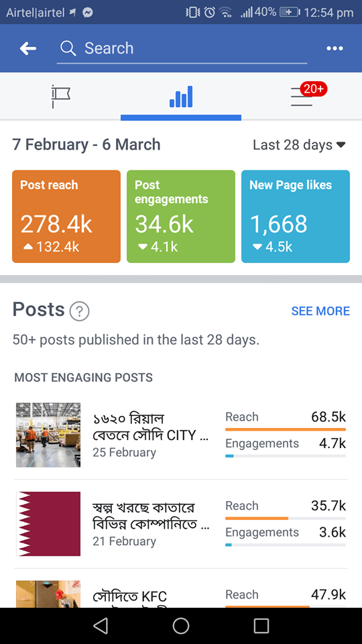Expand the Last 28 days dropdown
Screen dimensions: 362x644
[x=299, y=145]
